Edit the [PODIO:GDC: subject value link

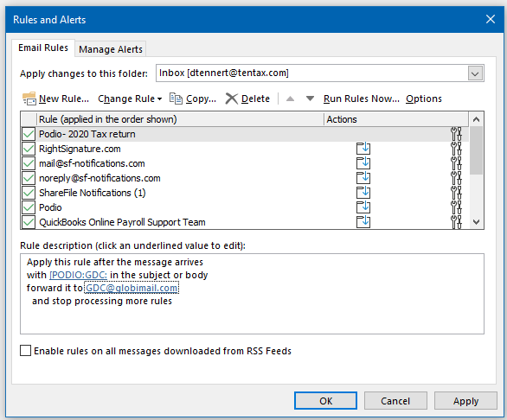click(78, 275)
